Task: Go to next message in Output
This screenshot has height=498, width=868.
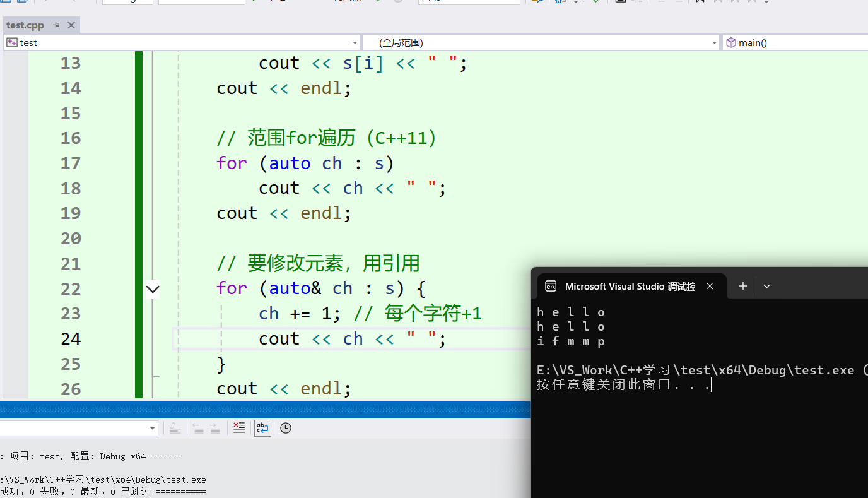Action: [215, 428]
